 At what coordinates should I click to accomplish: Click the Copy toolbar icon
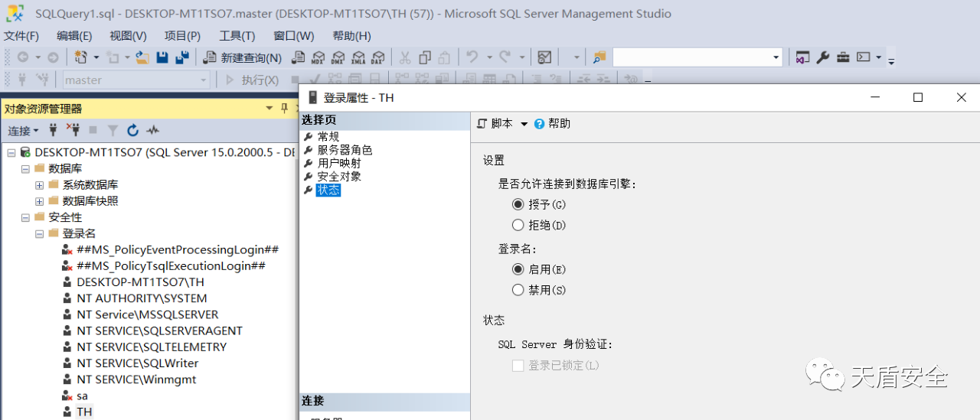coord(425,57)
